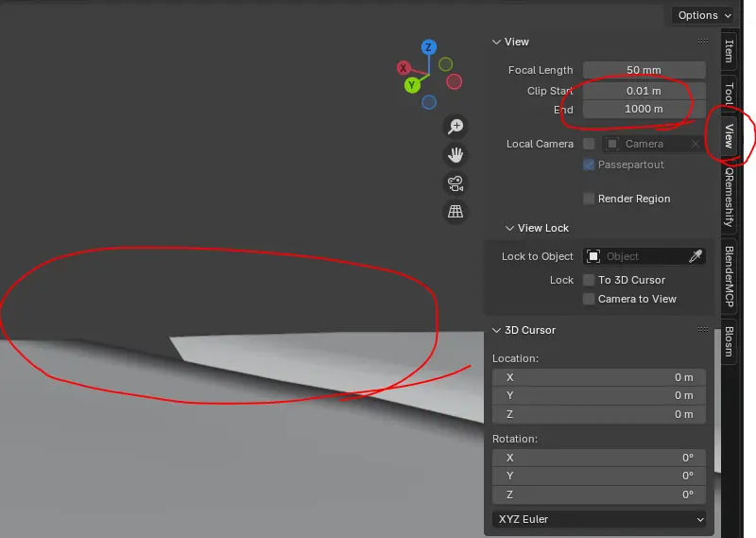
Task: Switch perspective/orthographic grid icon
Action: click(455, 212)
